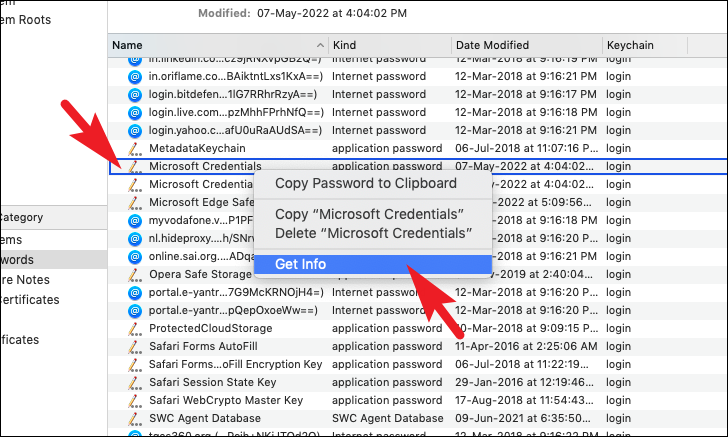Click the @ icon next to online.sai.org entry
This screenshot has height=437, width=728.
click(135, 256)
